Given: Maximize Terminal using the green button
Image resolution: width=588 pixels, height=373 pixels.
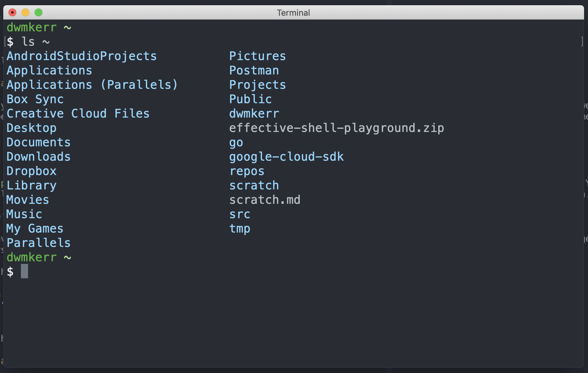Looking at the screenshot, I should tap(39, 12).
